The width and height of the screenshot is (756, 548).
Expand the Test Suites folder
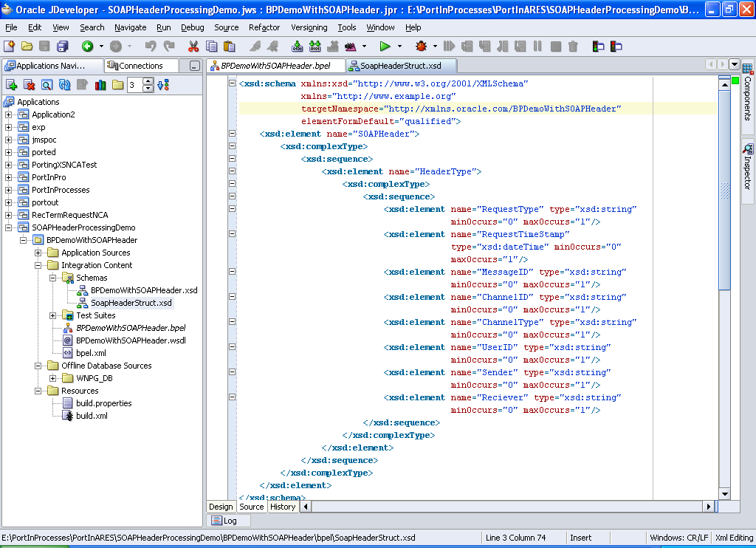(x=53, y=315)
